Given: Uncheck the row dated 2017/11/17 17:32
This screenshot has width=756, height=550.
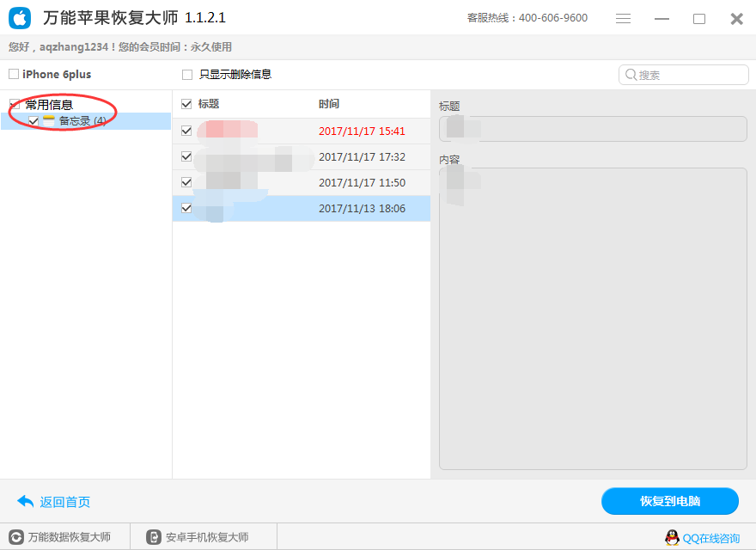Looking at the screenshot, I should [x=186, y=156].
